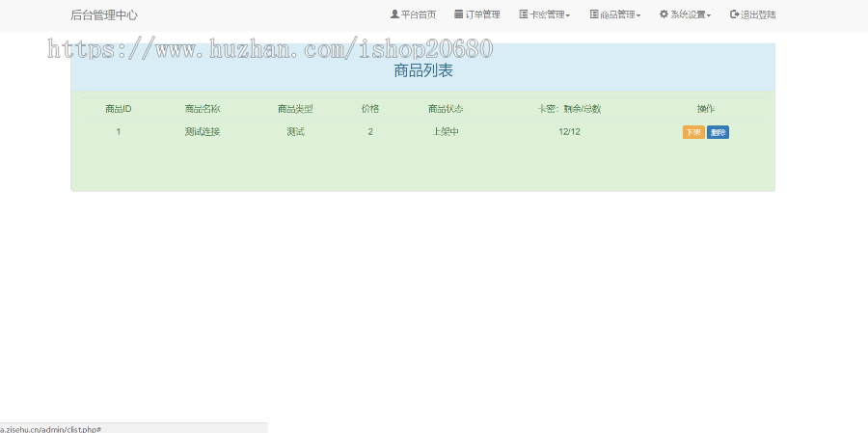Click the logout icon beside 退出登陆

pyautogui.click(x=735, y=14)
